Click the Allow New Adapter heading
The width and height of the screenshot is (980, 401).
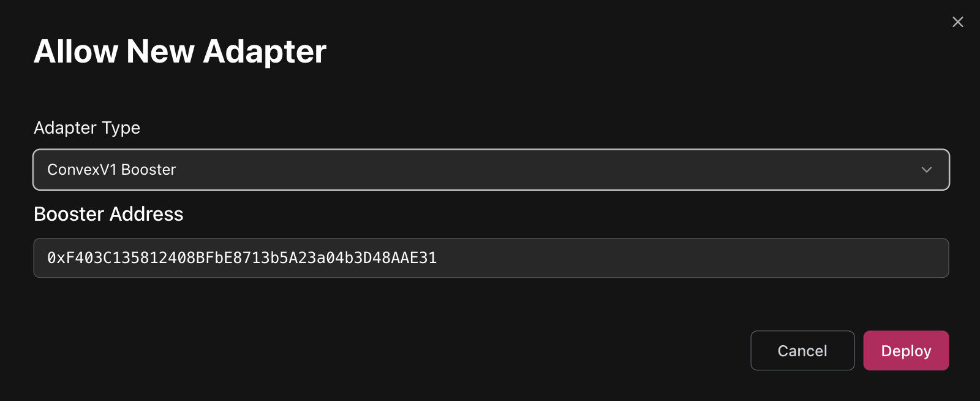pyautogui.click(x=180, y=52)
